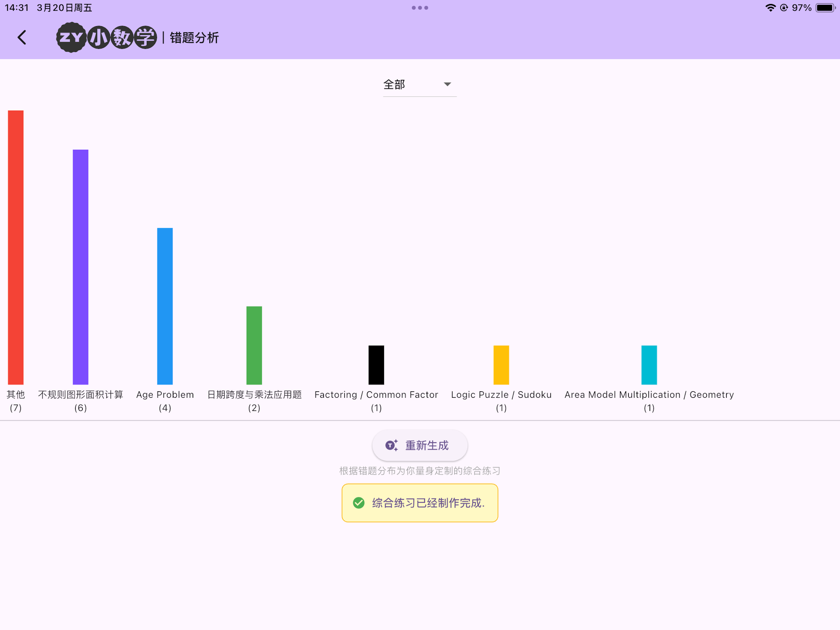The width and height of the screenshot is (840, 630).
Task: Click the 不规则图形面积计算 label
Action: (81, 395)
